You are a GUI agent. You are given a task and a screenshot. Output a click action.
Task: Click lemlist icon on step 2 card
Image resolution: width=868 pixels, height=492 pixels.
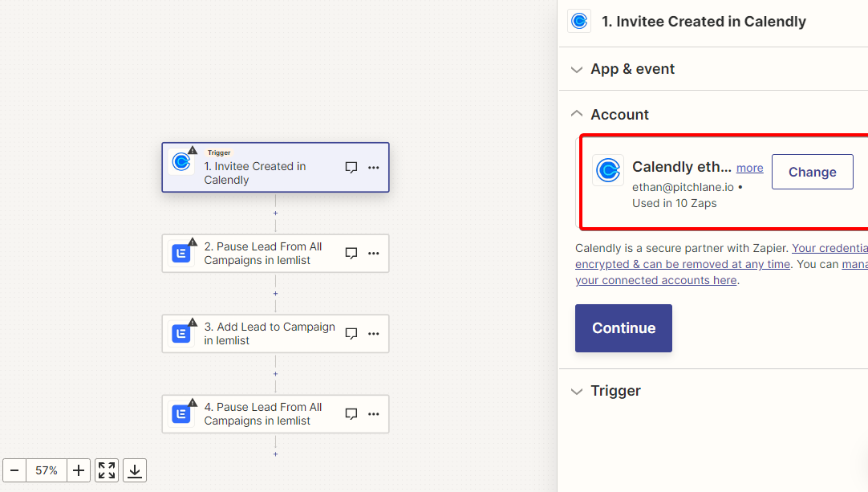click(x=181, y=254)
